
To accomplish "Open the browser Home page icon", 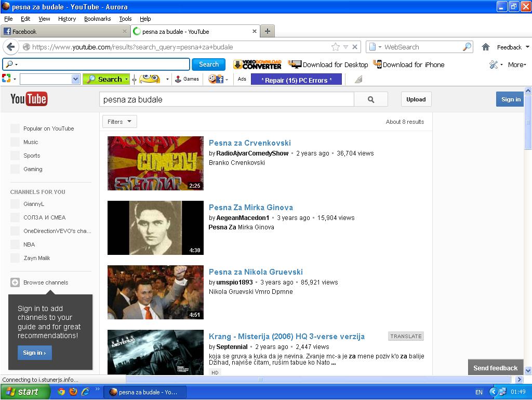I will (x=486, y=47).
